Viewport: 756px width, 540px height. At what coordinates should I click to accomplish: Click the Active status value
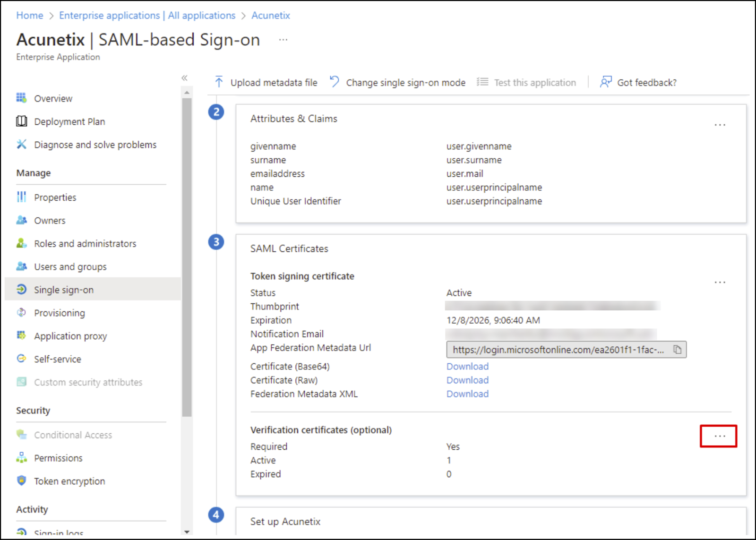point(459,292)
